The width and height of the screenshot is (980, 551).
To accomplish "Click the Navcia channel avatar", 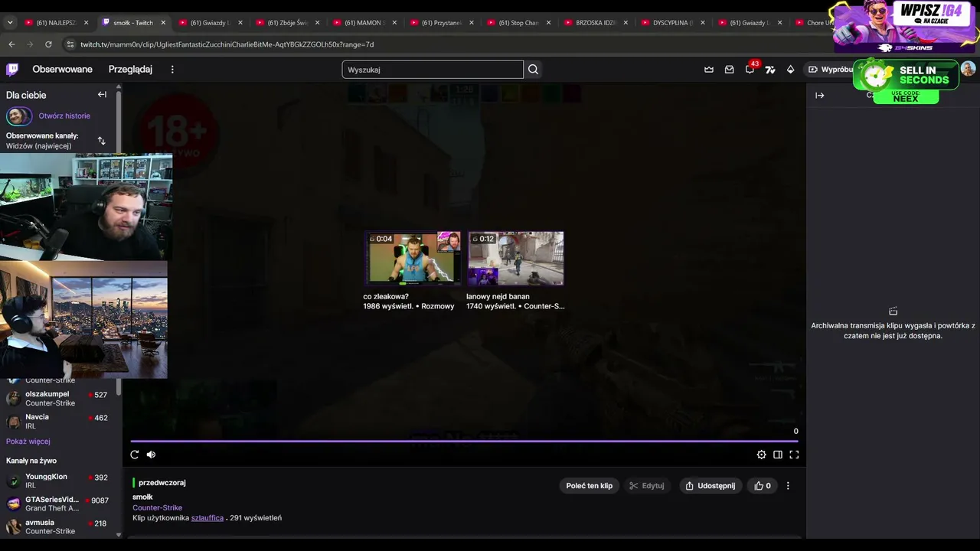I will pyautogui.click(x=13, y=422).
